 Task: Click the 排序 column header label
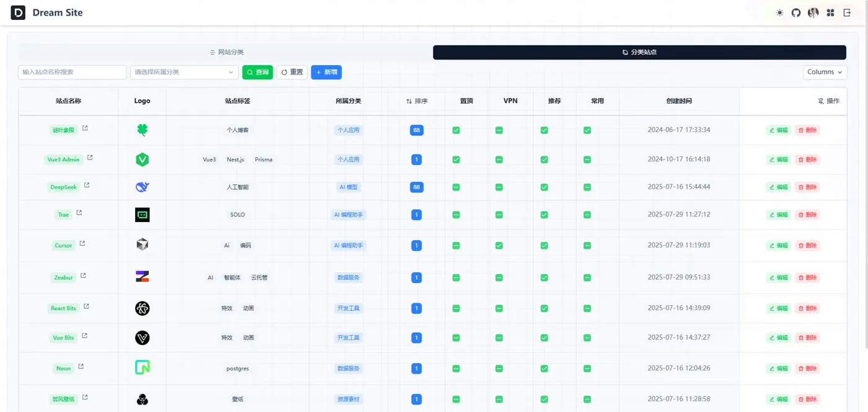tap(421, 101)
